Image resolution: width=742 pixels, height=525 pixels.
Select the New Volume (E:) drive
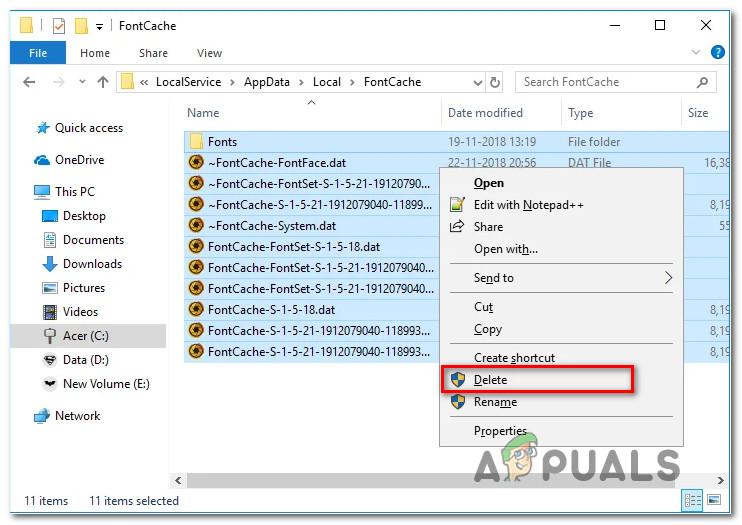click(106, 384)
